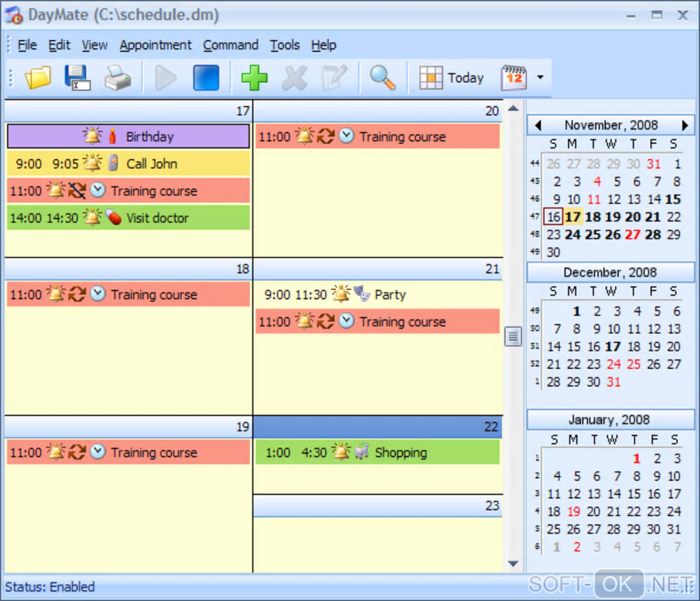
Task: Select the Birthday appointment on day 17
Action: point(128,137)
